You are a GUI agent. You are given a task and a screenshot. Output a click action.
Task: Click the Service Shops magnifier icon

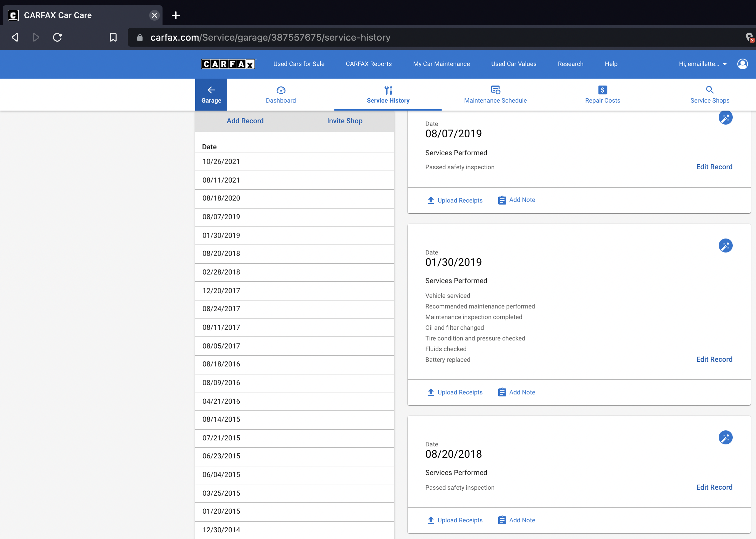(x=710, y=90)
